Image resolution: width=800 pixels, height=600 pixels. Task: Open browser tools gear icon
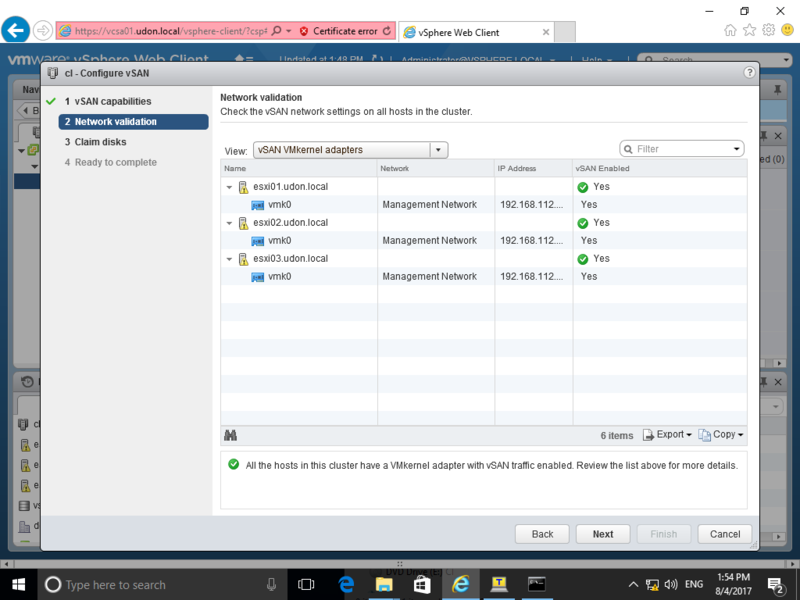point(768,30)
